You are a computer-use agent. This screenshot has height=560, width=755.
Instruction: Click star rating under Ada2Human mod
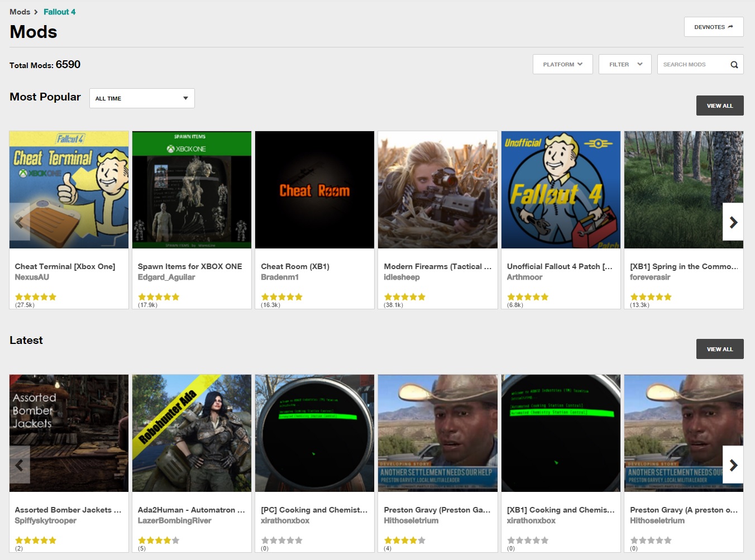click(159, 540)
